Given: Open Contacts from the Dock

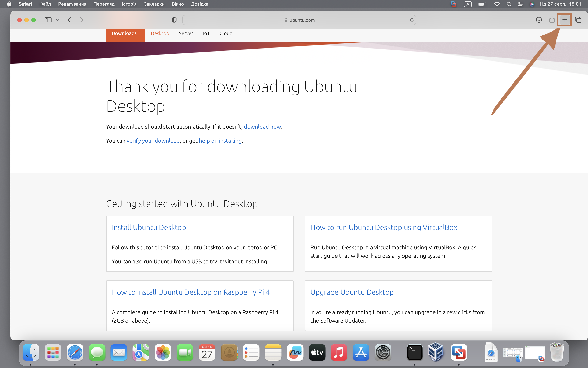Looking at the screenshot, I should click(x=229, y=352).
